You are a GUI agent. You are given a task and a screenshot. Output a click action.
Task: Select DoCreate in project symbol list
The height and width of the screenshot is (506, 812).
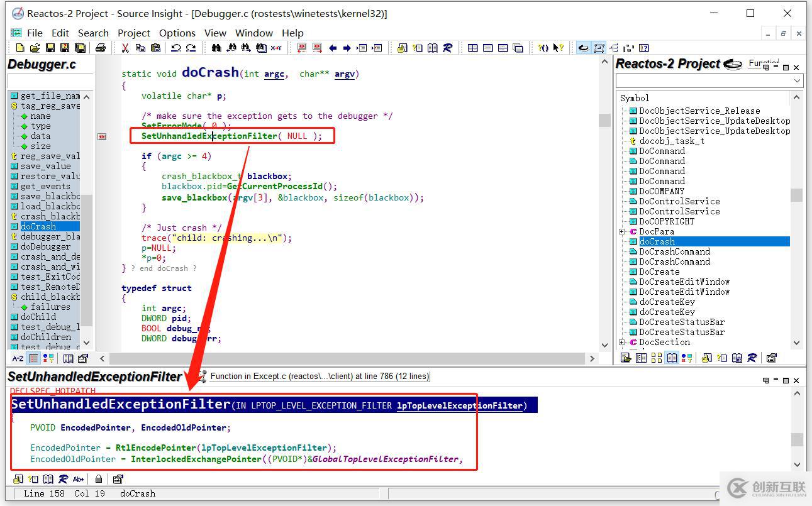659,272
